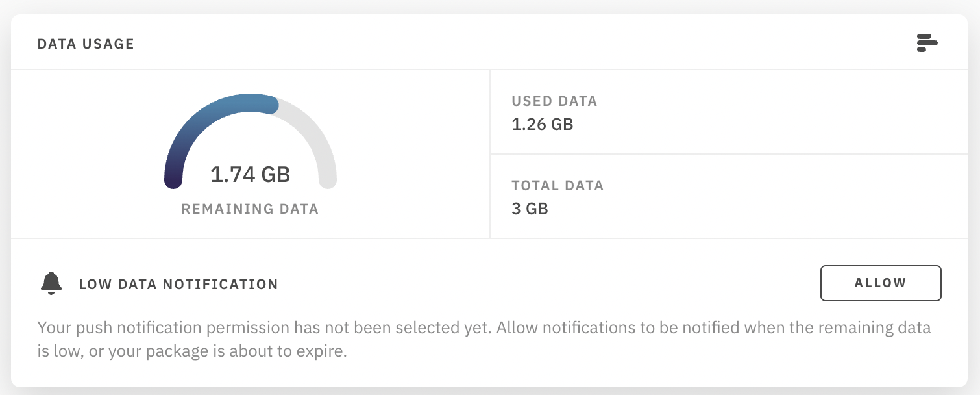The image size is (980, 395).
Task: Click the TOTAL DATA heading
Action: coord(557,186)
